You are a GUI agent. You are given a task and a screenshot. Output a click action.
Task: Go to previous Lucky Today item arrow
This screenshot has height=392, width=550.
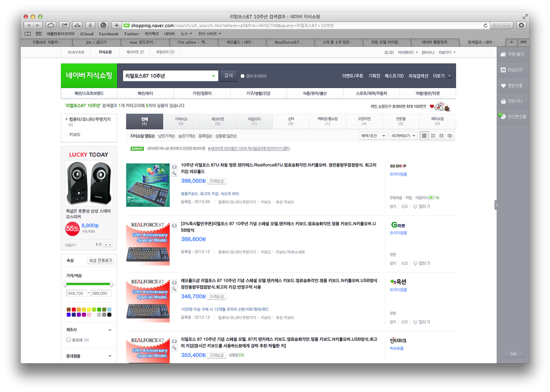tap(106, 245)
